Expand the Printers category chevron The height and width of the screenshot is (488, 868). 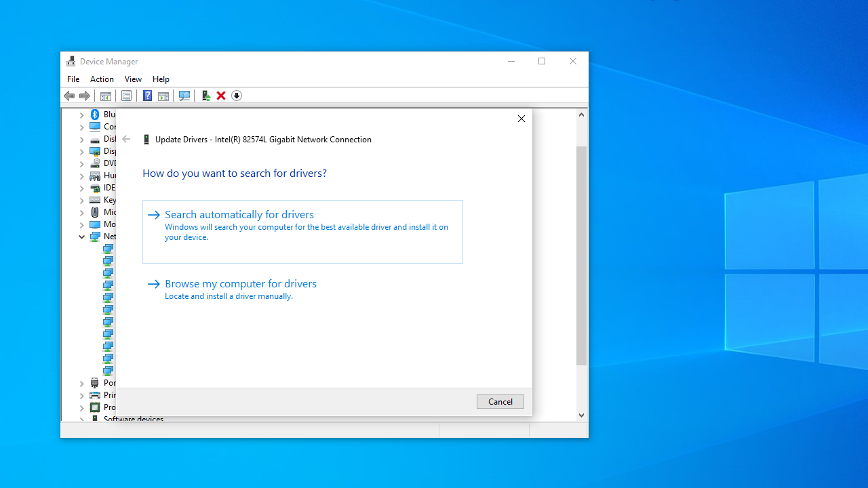click(82, 395)
